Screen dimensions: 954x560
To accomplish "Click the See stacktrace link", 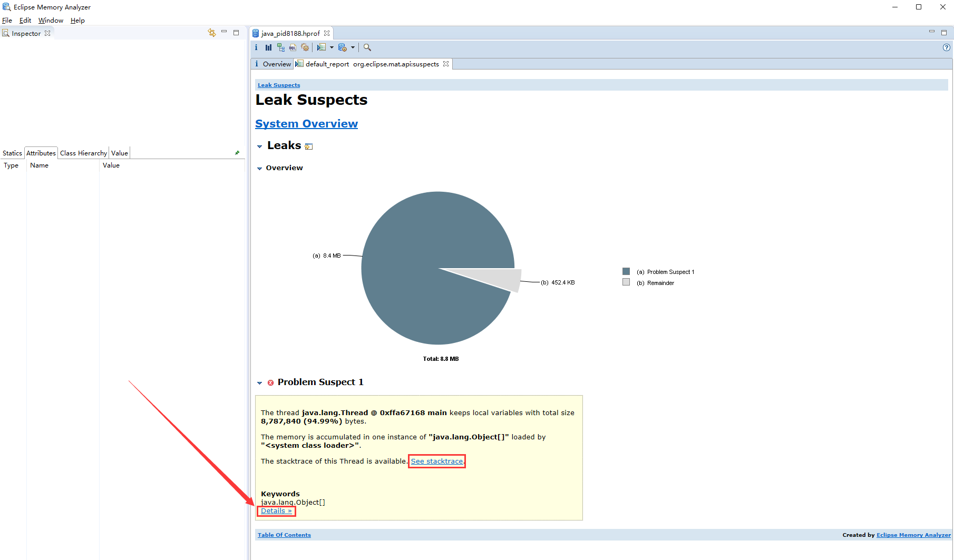I will pos(436,461).
